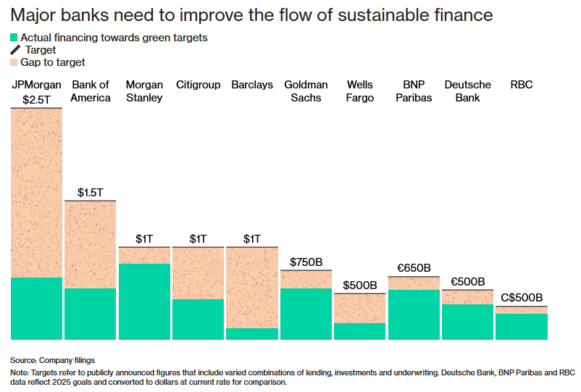Click BNP Paribas' green financing bar
Image resolution: width=581 pixels, height=392 pixels.
(414, 314)
